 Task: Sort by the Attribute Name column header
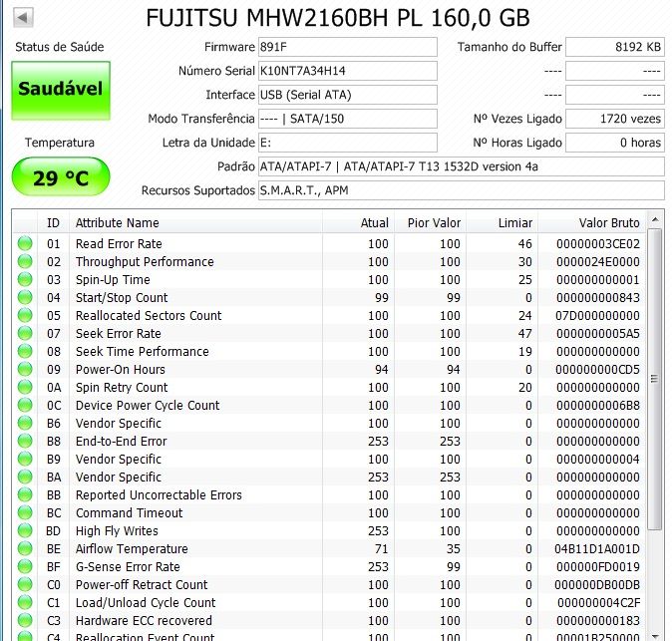coord(199,223)
